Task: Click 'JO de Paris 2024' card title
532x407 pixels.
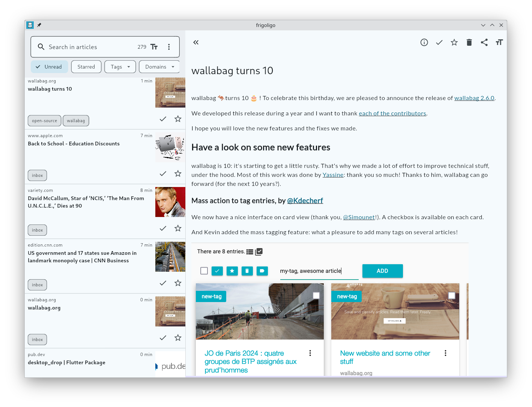Action: tap(250, 362)
